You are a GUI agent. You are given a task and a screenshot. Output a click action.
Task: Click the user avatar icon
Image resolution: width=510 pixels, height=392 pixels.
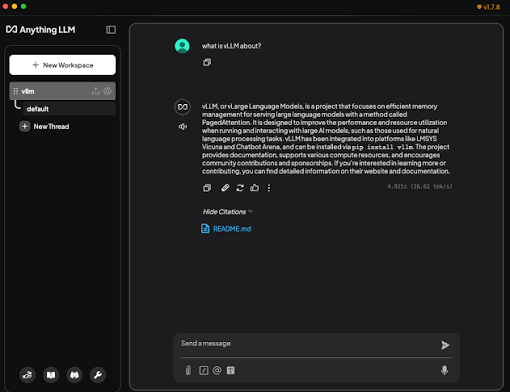pos(182,46)
